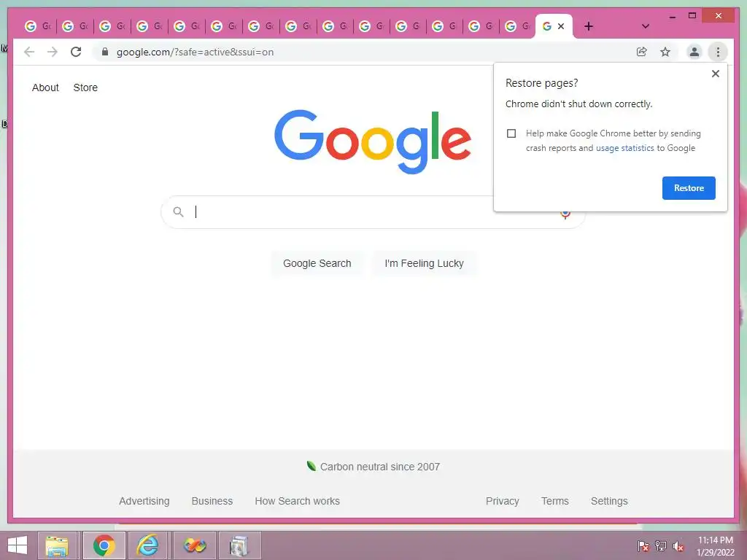The height and width of the screenshot is (560, 747).
Task: Open Chrome's three-dot menu
Action: 718,52
